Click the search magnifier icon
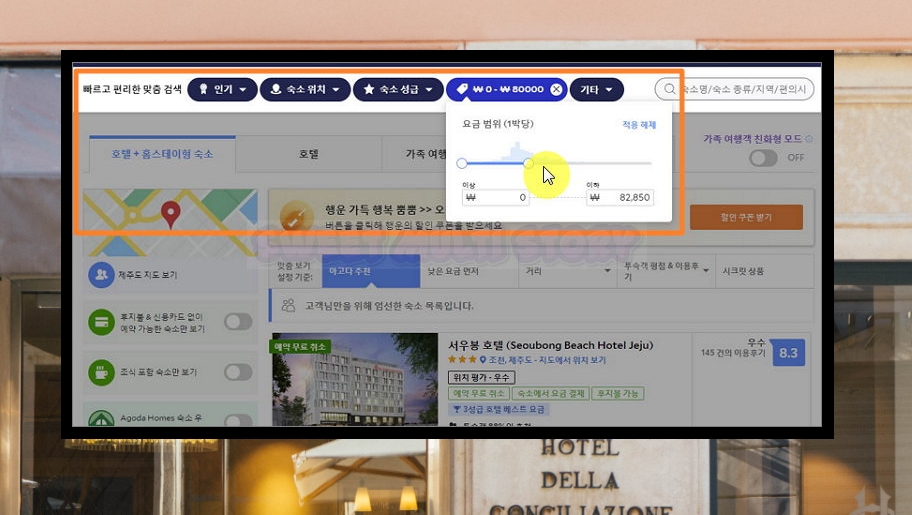912x515 pixels. (x=669, y=89)
